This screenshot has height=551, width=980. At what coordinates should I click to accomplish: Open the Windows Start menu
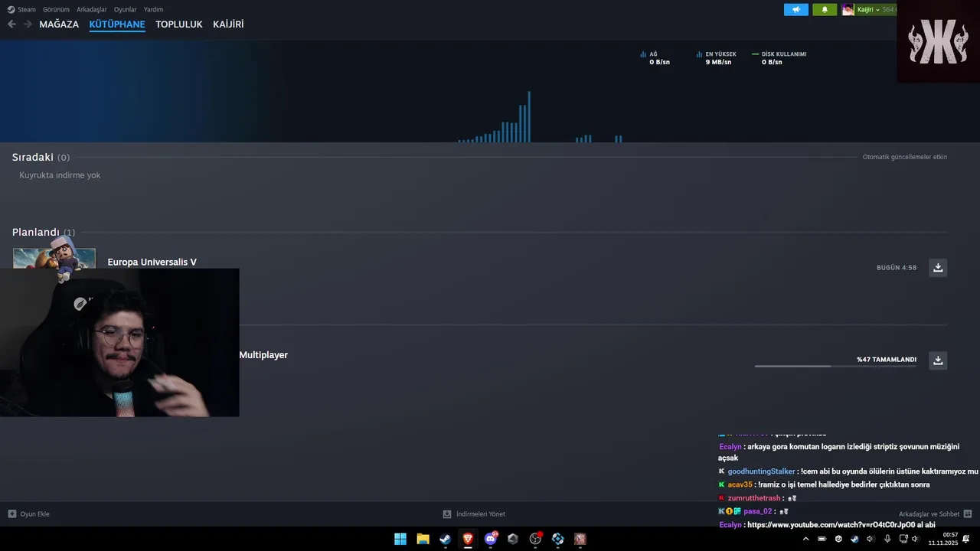pyautogui.click(x=400, y=539)
